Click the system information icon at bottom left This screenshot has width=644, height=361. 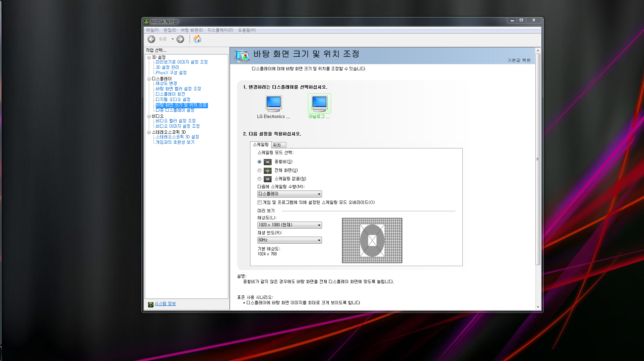tap(151, 304)
